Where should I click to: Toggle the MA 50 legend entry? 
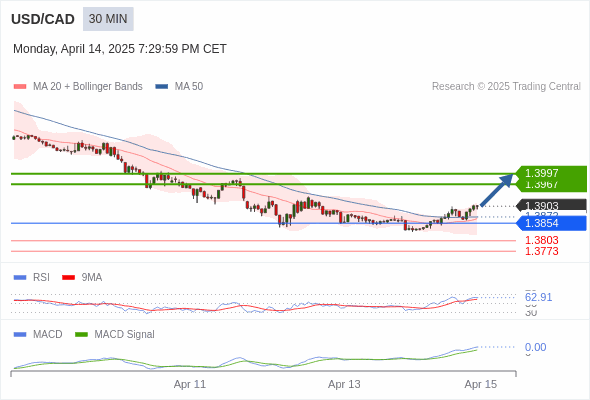click(179, 87)
